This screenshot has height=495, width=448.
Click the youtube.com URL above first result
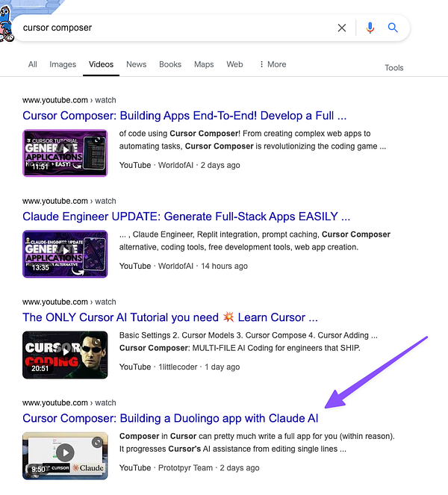click(69, 100)
